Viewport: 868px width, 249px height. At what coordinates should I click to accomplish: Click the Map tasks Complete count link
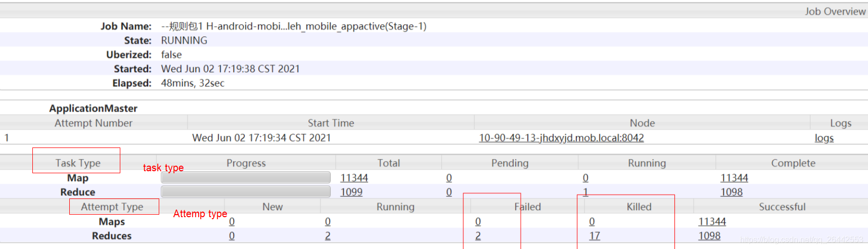pos(734,178)
